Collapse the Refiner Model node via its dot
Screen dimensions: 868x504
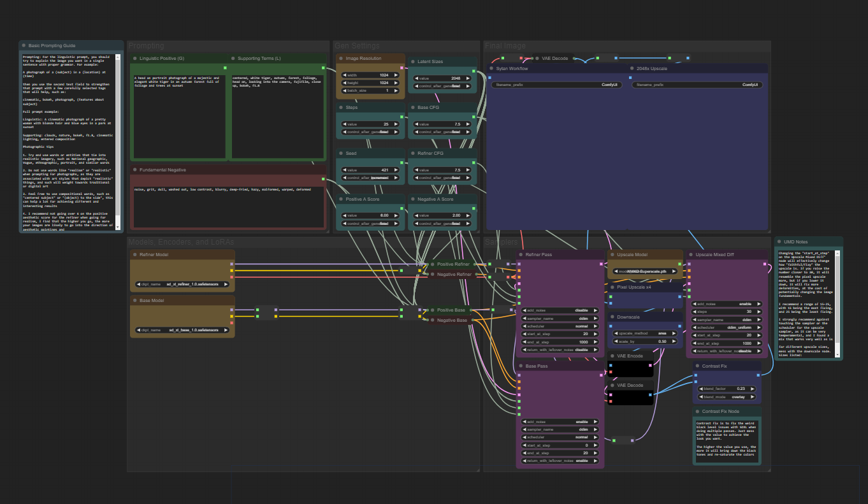tap(135, 255)
